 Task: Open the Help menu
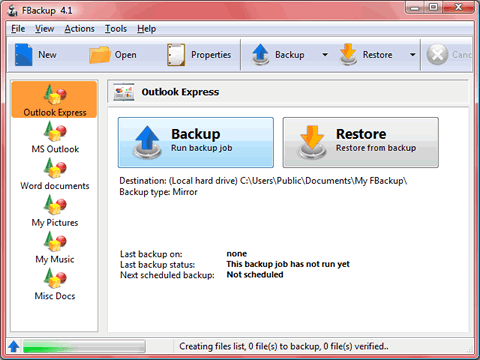point(147,29)
